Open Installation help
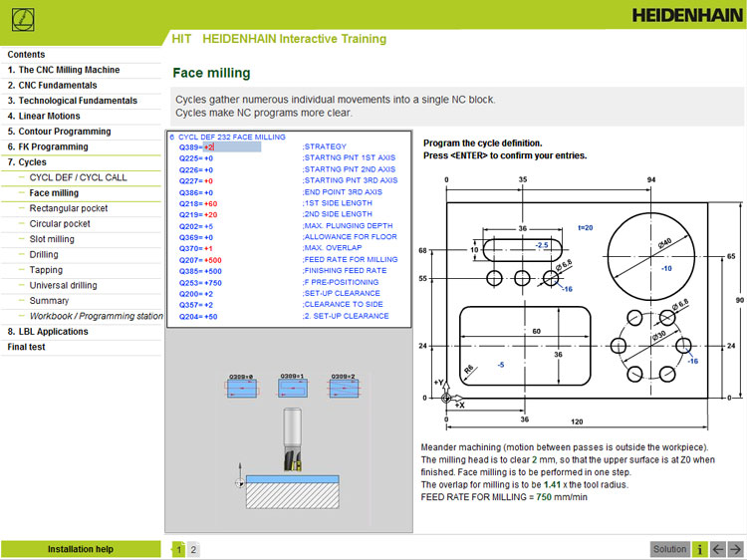This screenshot has width=747, height=560. 81,549
